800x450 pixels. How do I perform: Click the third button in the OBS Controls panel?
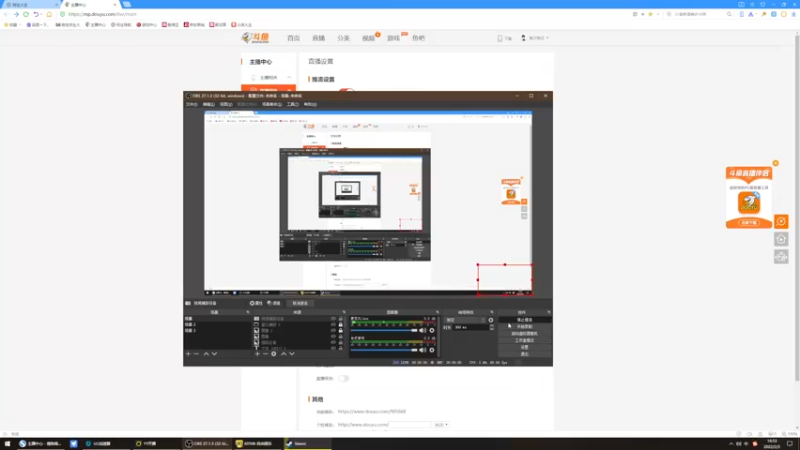click(524, 334)
